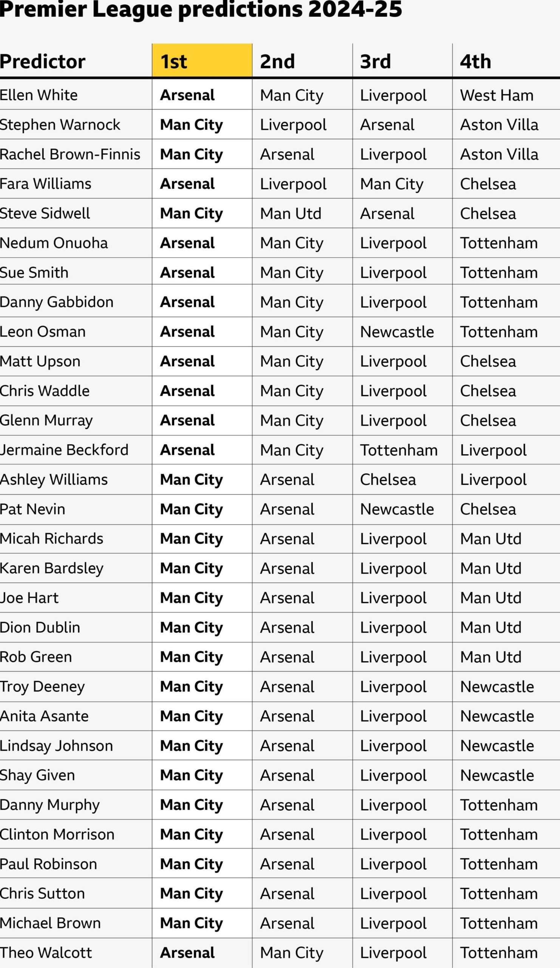Click Rachel Brown-Finnis in the Predictor column

(70, 154)
